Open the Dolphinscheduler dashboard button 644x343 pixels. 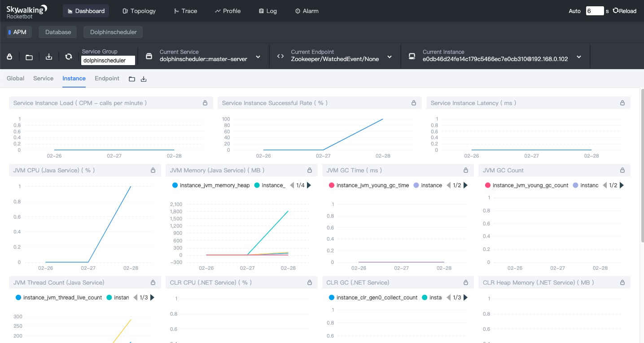point(114,32)
